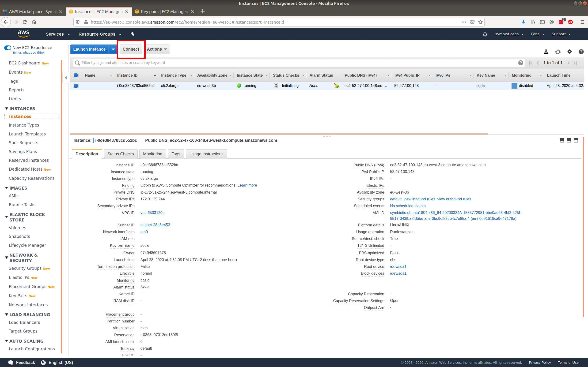
Task: Go to the Firefox home page
Action: click(34, 22)
